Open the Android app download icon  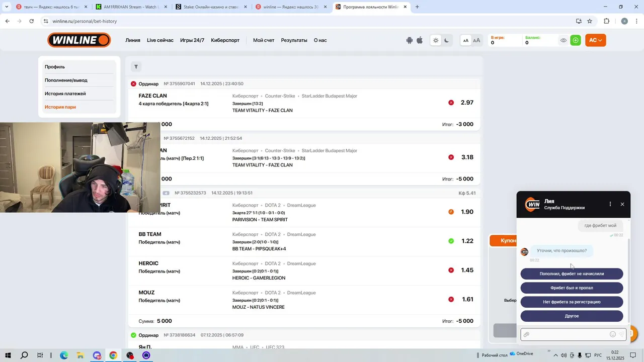410,41
